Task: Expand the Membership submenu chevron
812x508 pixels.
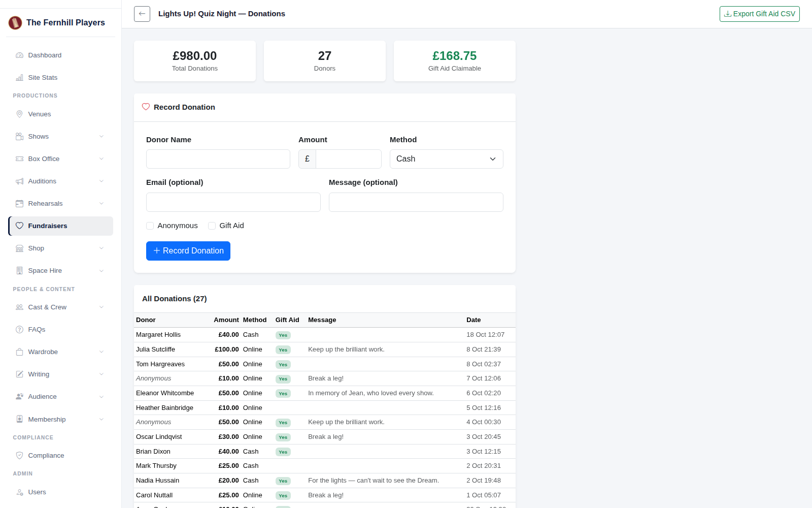Action: pos(101,420)
